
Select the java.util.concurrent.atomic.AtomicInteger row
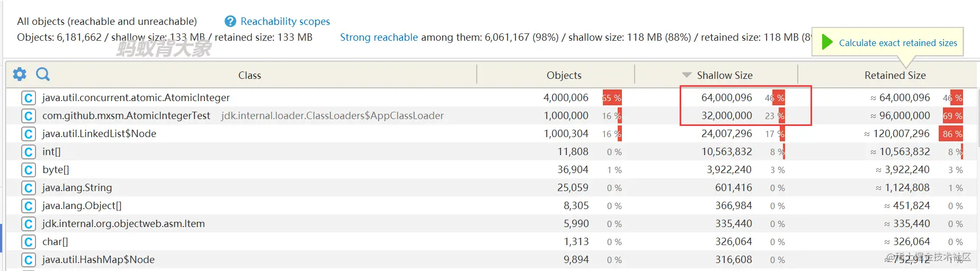493,98
